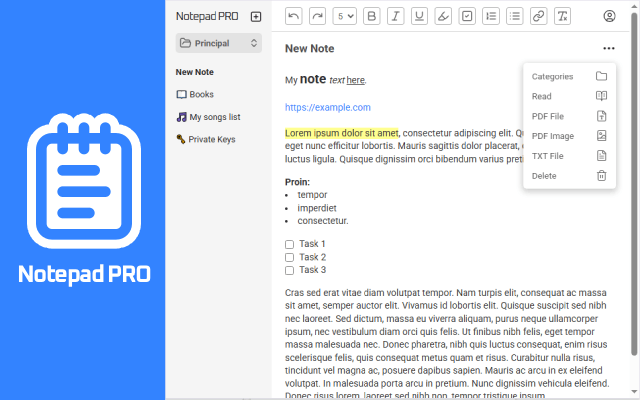Open the https://example.com link
Screen dimensions: 640x400
[328, 107]
